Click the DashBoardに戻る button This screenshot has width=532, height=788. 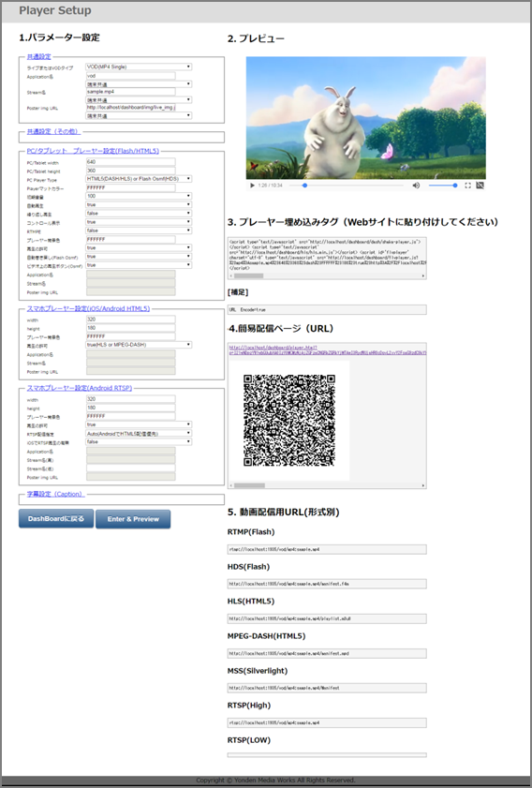pyautogui.click(x=56, y=519)
